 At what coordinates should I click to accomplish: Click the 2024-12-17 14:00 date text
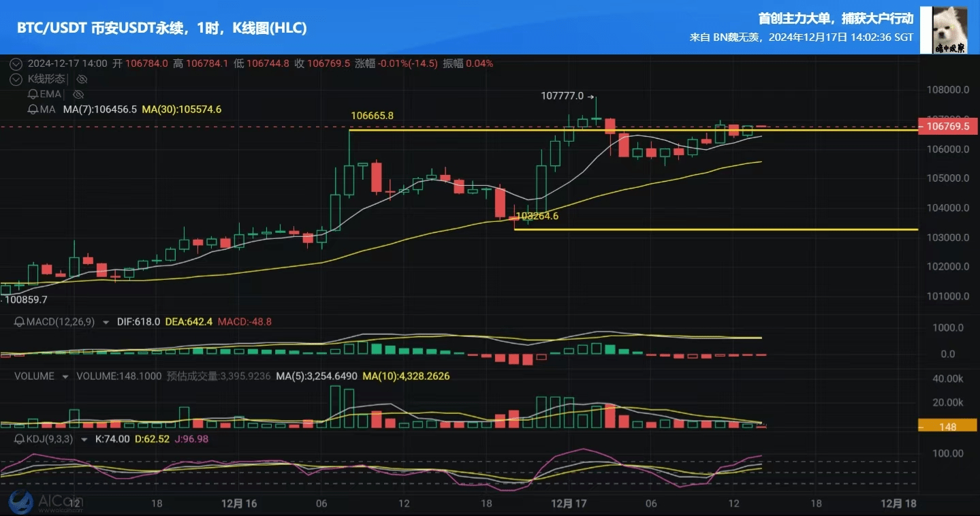67,63
